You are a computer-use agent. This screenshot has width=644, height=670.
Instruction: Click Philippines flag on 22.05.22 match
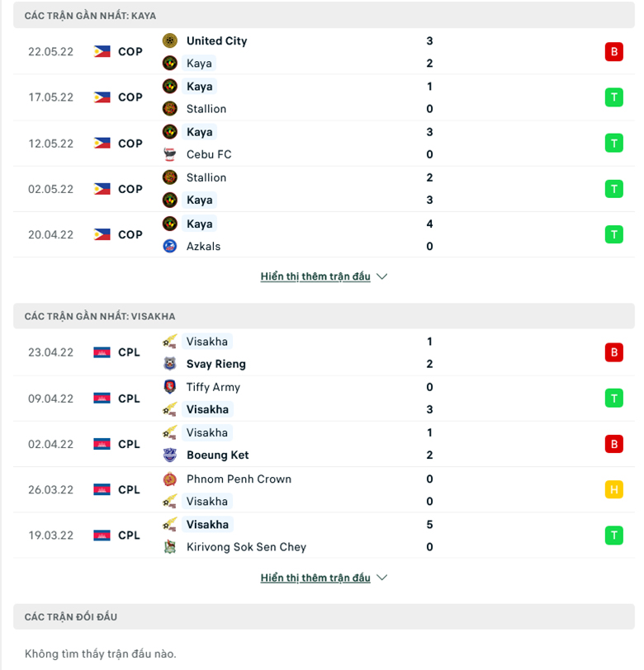point(102,52)
